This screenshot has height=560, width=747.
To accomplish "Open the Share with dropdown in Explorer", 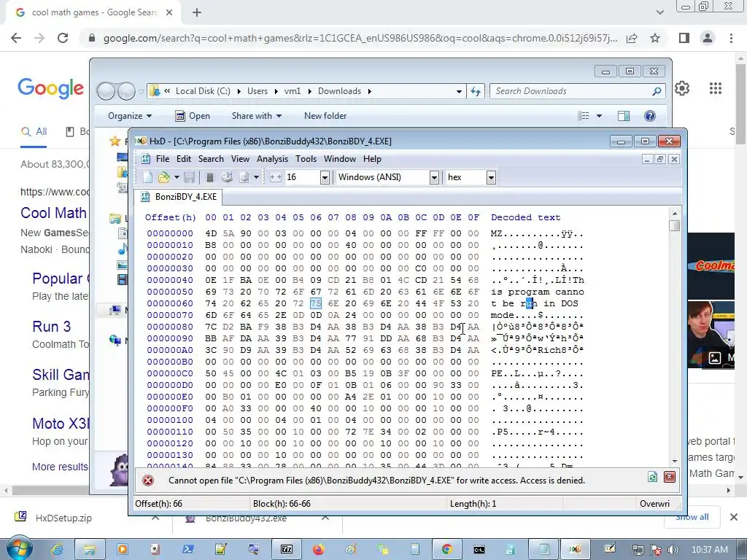I will [257, 116].
